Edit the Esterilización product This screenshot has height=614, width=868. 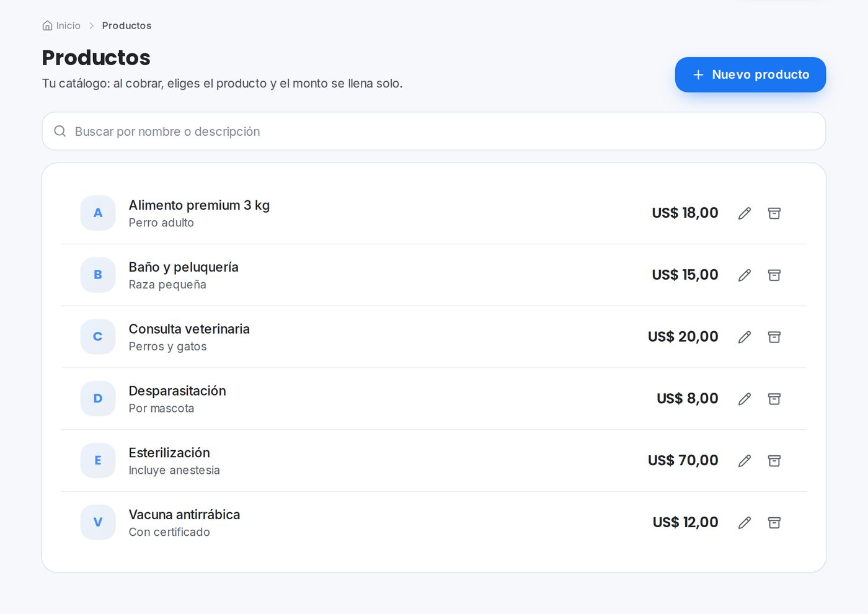(745, 461)
